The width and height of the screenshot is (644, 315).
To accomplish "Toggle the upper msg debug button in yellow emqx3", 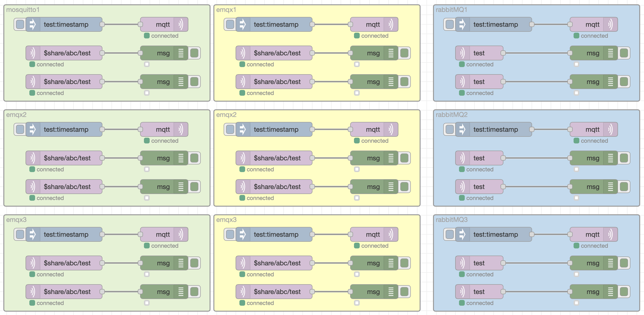I will [404, 263].
